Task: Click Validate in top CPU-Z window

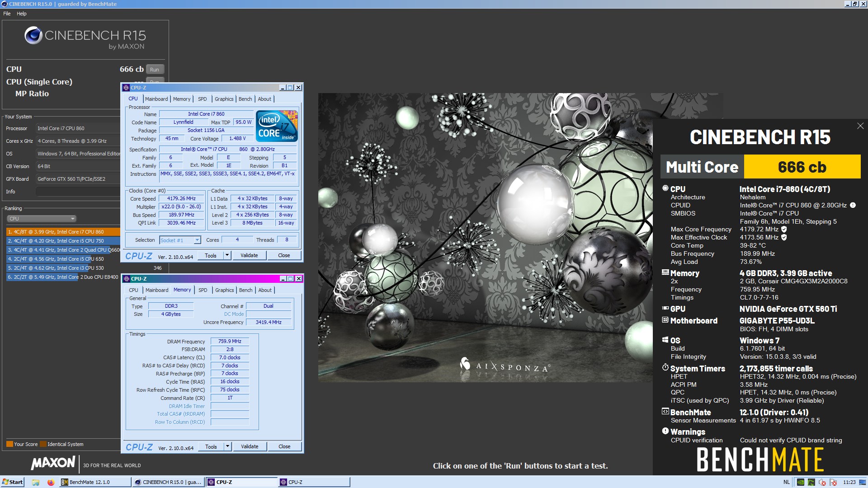Action: [x=249, y=255]
